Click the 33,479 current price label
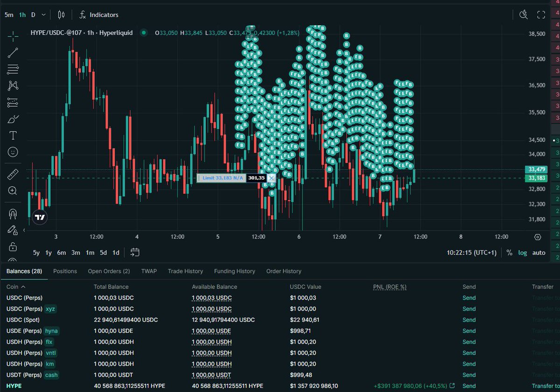The height and width of the screenshot is (392, 560). click(537, 170)
